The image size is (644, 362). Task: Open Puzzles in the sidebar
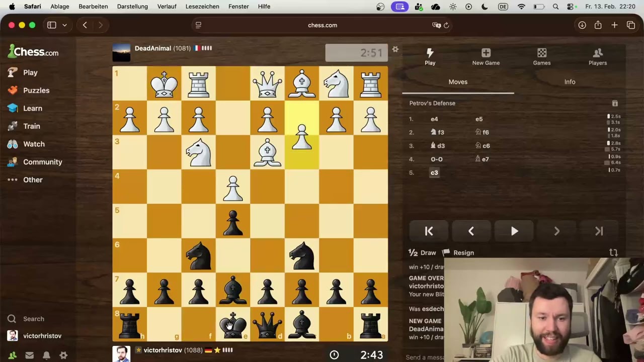click(x=29, y=90)
